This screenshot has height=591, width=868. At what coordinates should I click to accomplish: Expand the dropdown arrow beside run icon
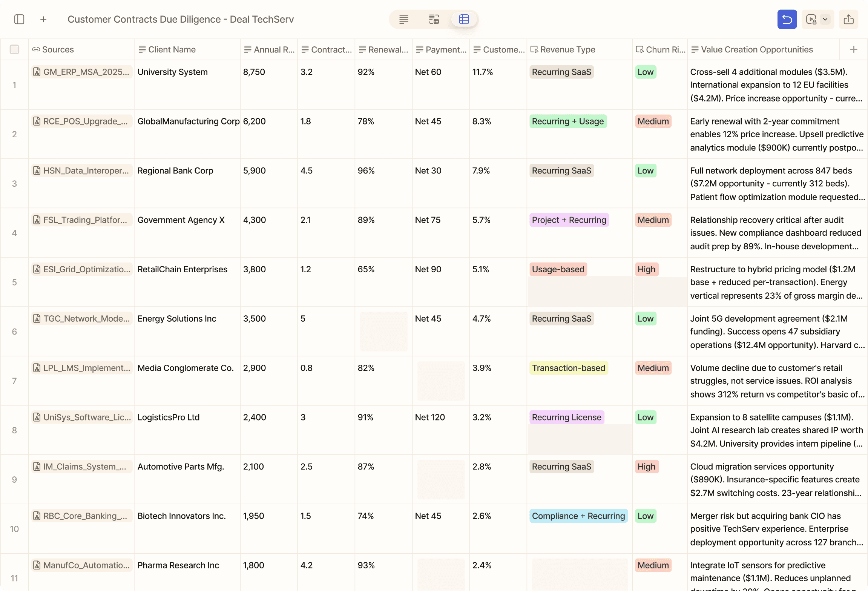(825, 19)
